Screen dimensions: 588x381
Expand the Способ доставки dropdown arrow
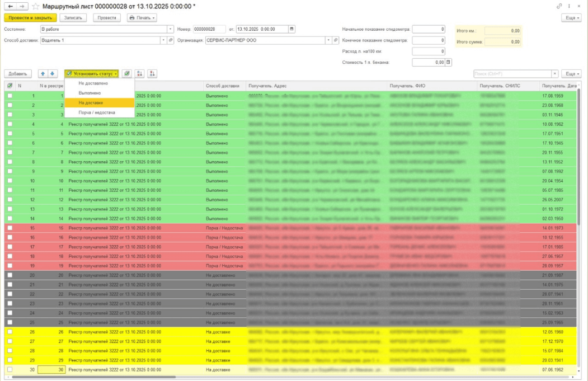[x=163, y=40]
